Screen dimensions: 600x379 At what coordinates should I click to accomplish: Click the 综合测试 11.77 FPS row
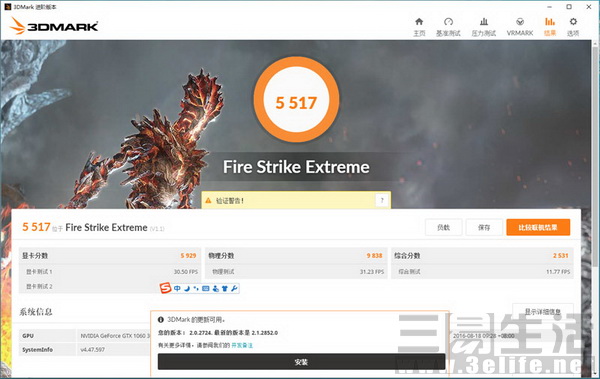482,271
